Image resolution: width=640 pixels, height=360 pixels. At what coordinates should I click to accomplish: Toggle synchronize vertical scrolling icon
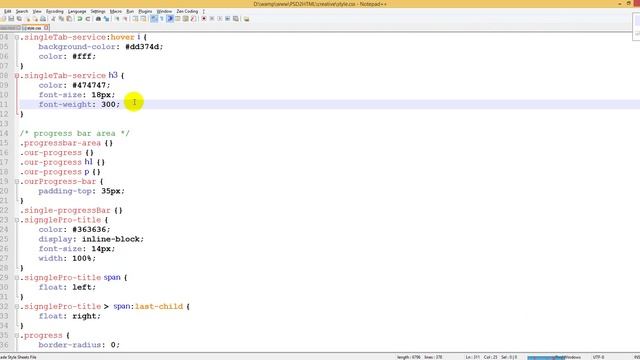(136, 19)
